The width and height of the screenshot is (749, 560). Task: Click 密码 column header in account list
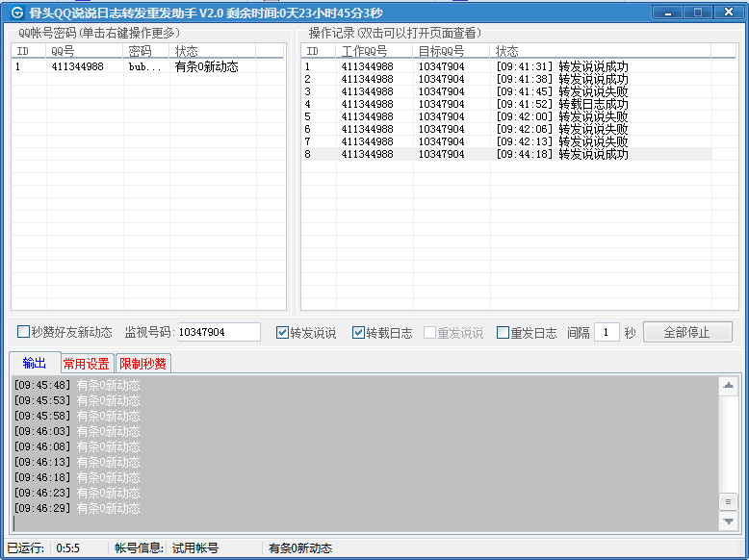tap(146, 51)
